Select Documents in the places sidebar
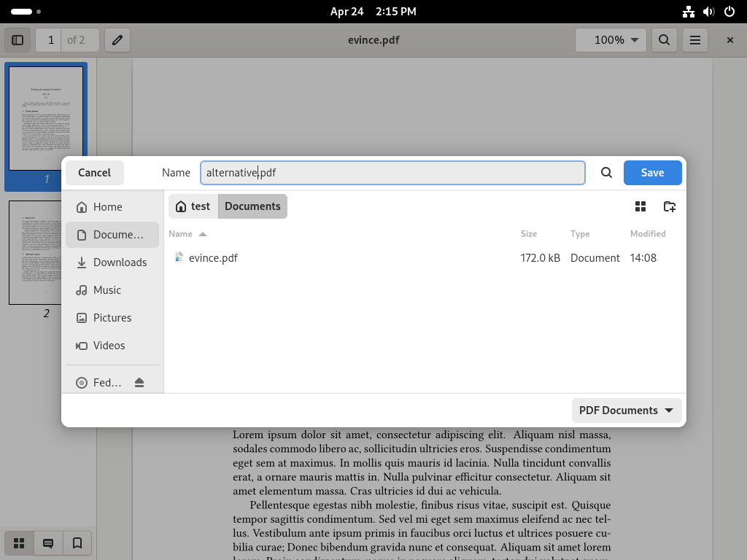Viewport: 747px width, 560px height. [x=112, y=235]
